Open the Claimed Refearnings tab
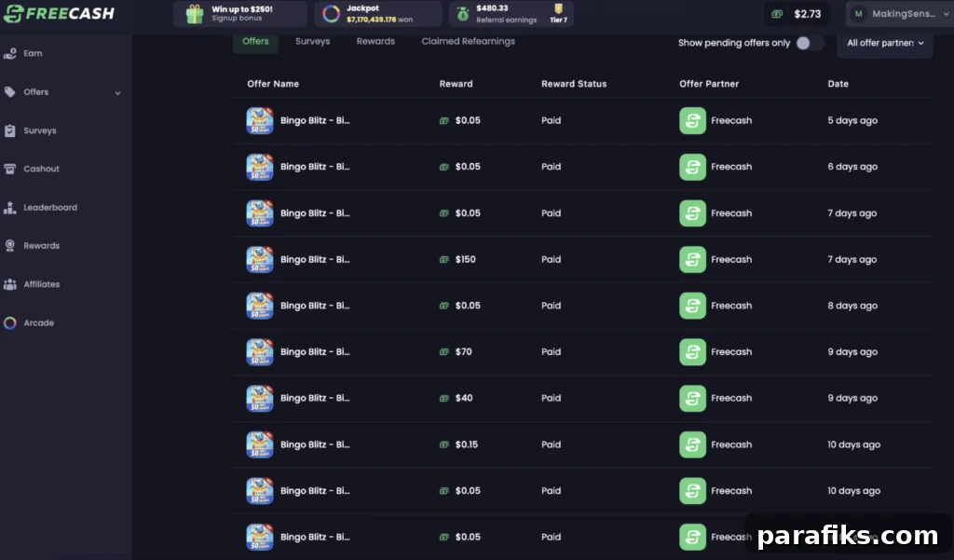 [468, 41]
